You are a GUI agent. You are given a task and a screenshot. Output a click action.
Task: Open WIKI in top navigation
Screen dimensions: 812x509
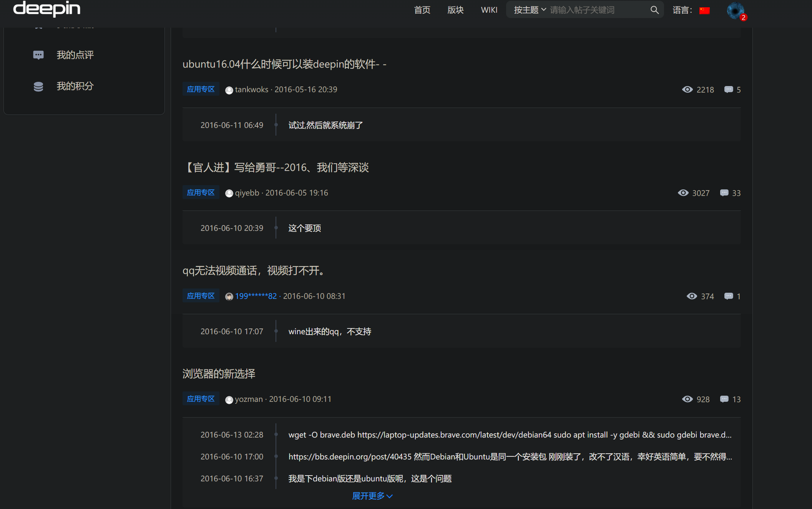point(489,10)
